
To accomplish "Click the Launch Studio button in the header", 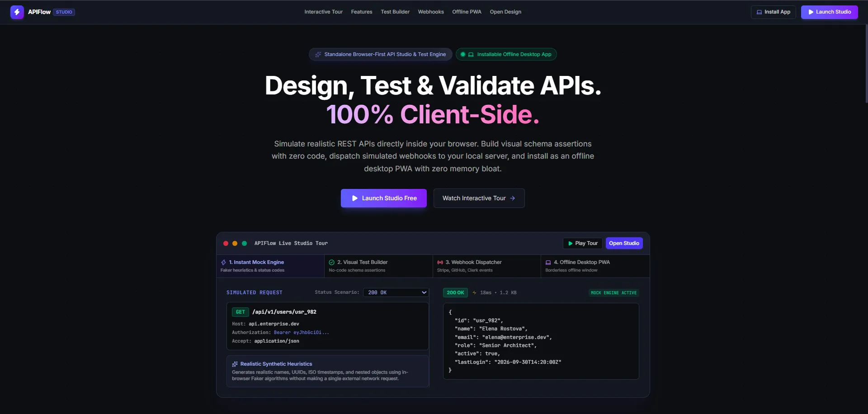I will coord(829,12).
